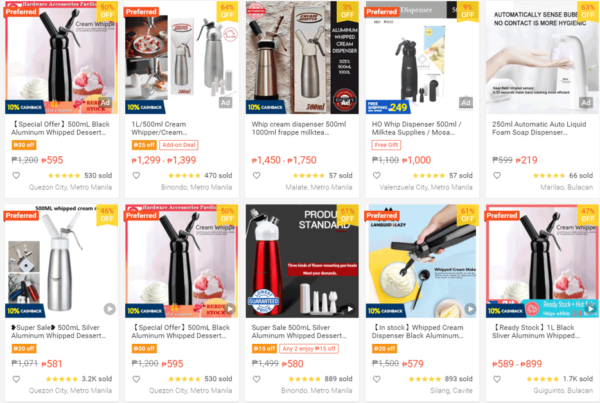Click the ₱25 off voucher tag

tap(144, 145)
